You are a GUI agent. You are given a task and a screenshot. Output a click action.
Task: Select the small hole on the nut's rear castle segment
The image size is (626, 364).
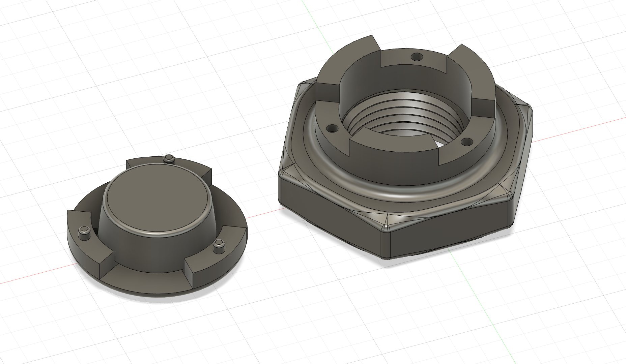(x=417, y=57)
